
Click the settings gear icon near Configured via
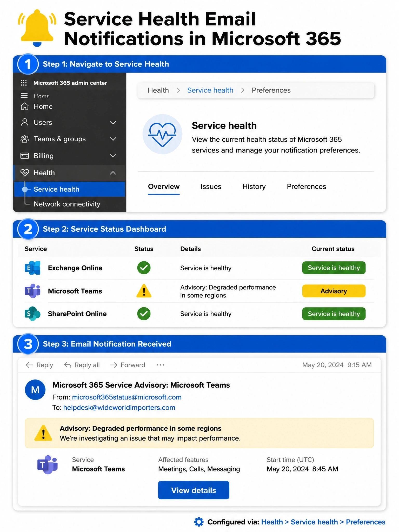tap(199, 522)
